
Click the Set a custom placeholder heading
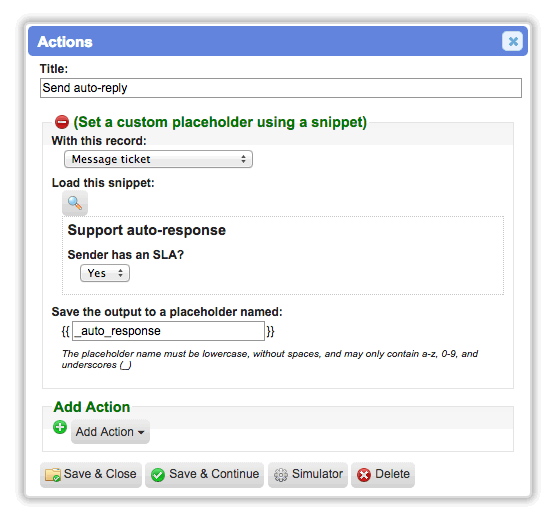coord(220,122)
